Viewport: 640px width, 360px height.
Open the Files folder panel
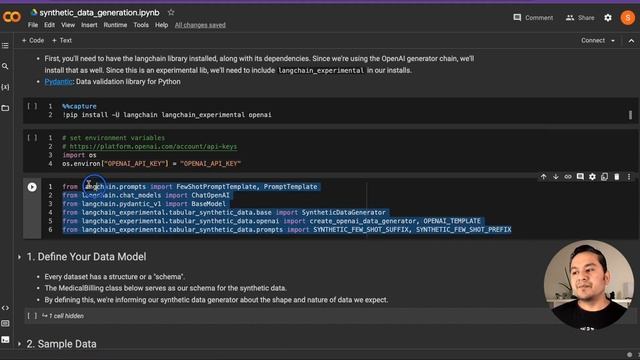tap(5, 108)
